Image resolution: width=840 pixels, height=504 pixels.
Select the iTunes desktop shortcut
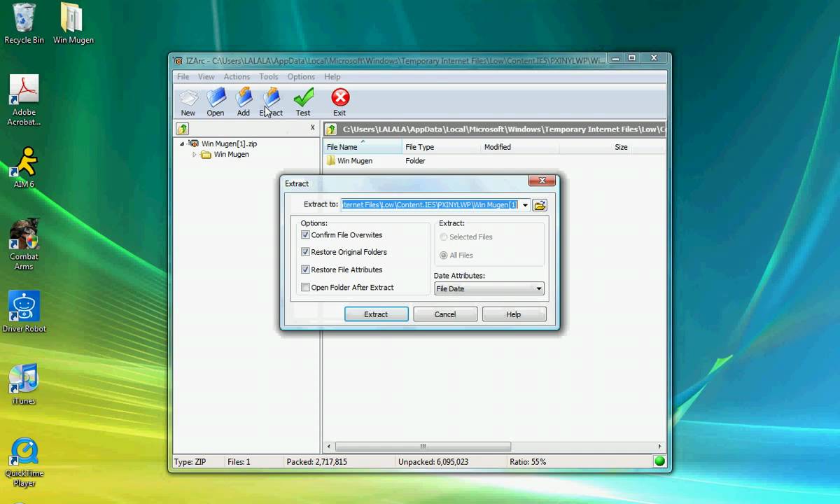(24, 384)
